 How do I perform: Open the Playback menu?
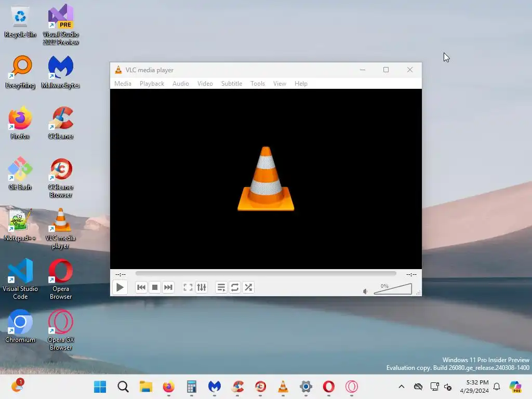point(152,84)
